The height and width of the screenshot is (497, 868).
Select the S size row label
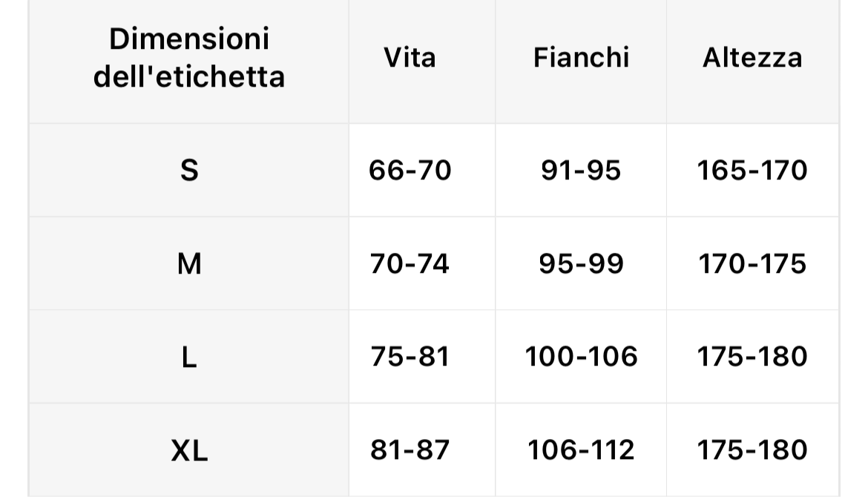click(x=188, y=170)
